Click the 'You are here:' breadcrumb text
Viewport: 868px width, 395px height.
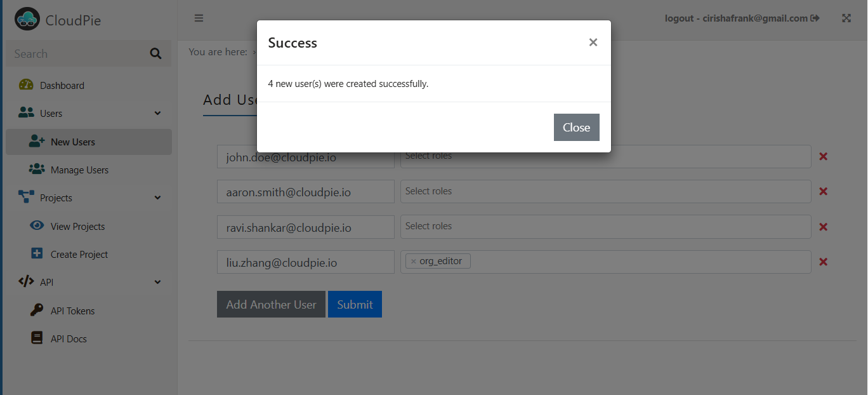tap(218, 51)
